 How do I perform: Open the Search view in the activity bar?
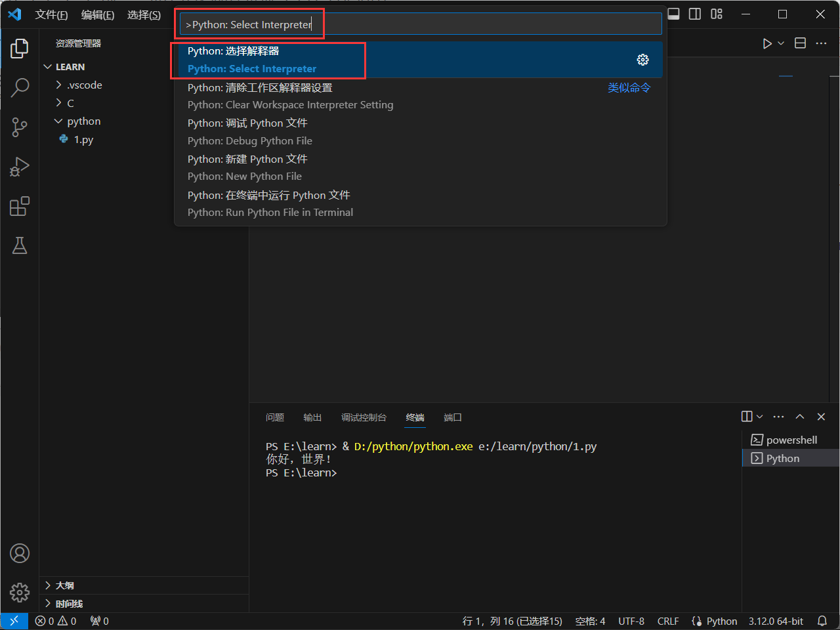tap(19, 87)
